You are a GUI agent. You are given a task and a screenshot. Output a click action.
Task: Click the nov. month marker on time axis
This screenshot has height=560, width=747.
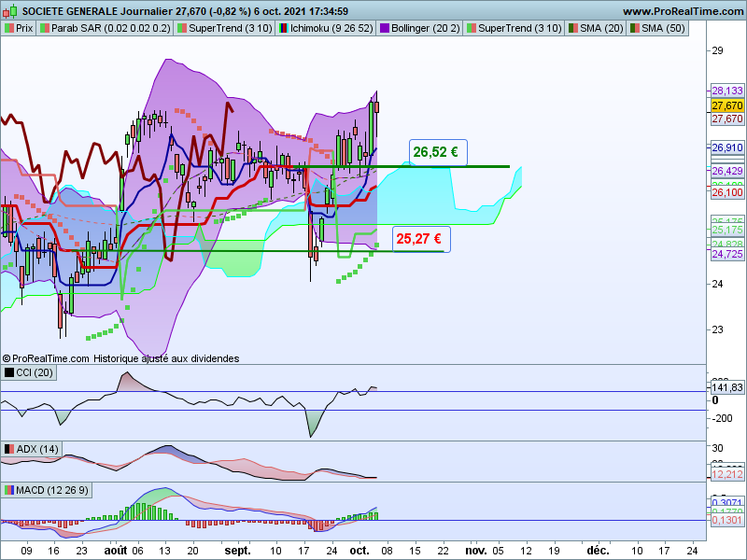[476, 551]
